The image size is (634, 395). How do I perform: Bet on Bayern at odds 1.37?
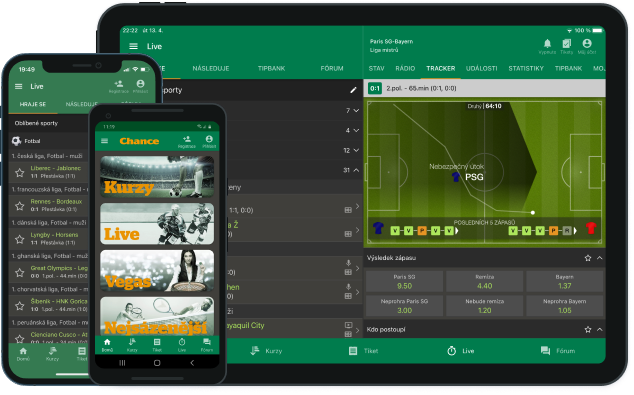coord(564,281)
